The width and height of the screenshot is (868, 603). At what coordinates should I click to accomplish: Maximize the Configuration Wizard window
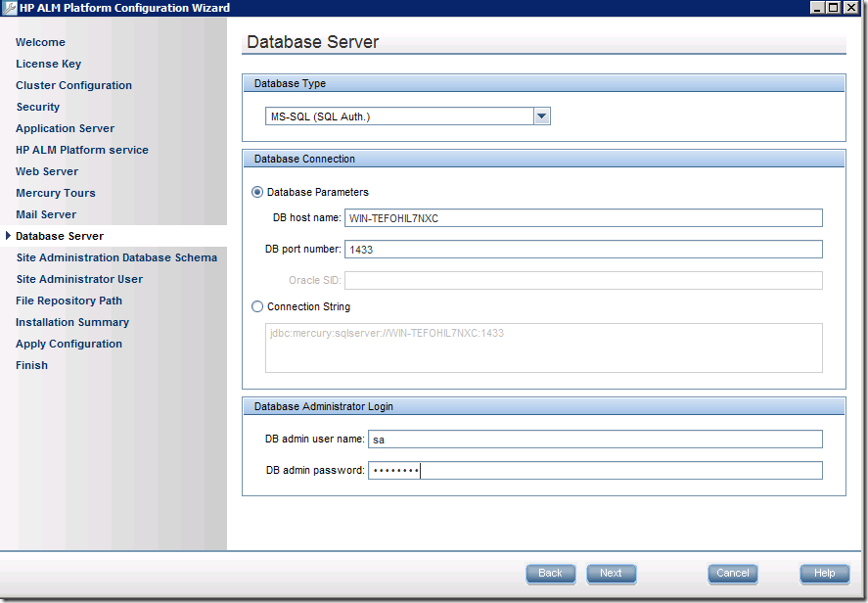click(833, 7)
